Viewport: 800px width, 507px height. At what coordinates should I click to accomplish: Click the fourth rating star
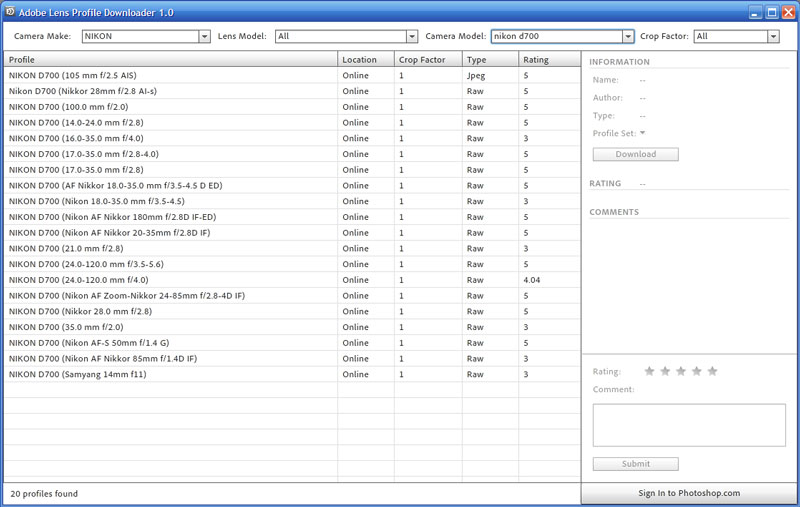tap(696, 371)
